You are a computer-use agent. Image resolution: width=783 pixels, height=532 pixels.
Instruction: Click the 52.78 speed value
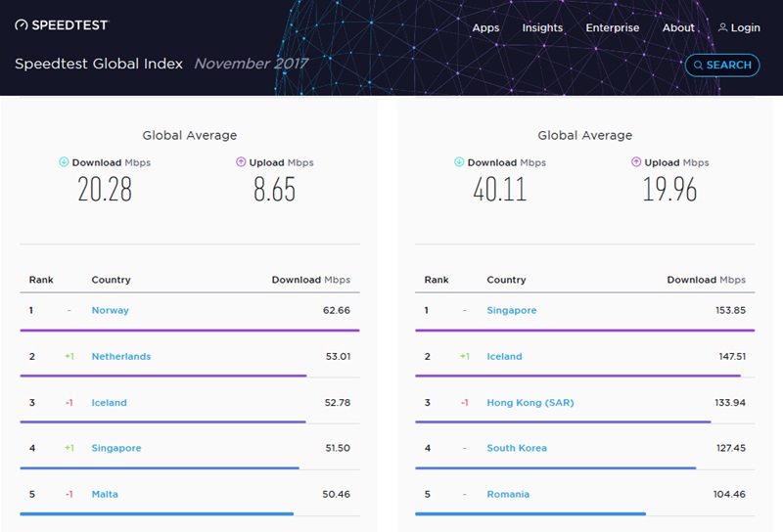coord(338,402)
